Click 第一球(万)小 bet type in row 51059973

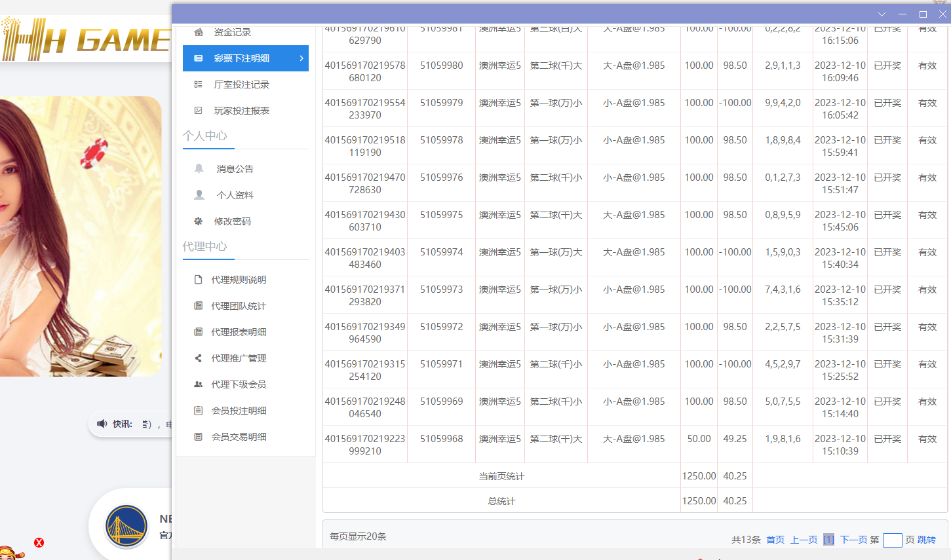click(556, 289)
